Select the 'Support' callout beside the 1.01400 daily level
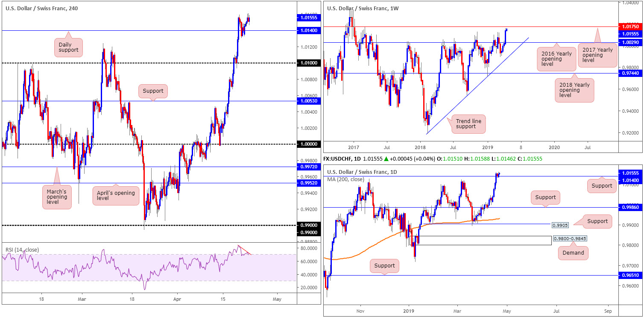Viewport: 644px width, 317px height. (x=602, y=185)
